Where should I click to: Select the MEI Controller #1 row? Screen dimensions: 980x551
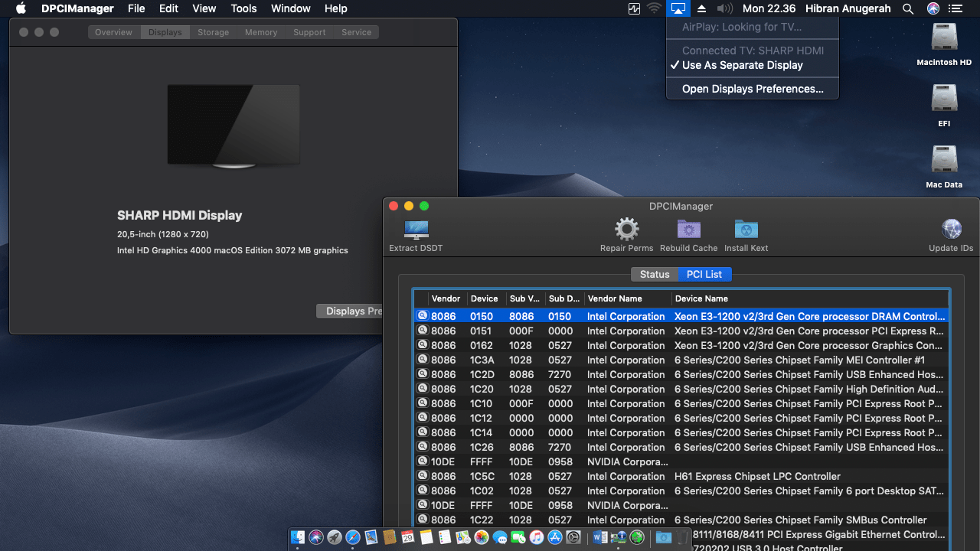[681, 360]
